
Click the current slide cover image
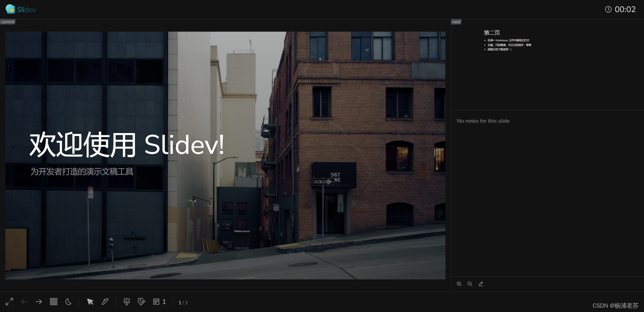[225, 155]
